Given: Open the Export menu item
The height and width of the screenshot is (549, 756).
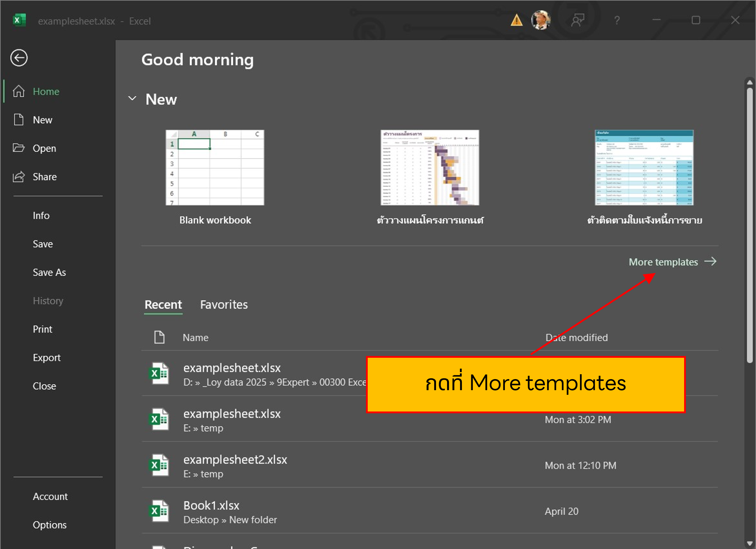Looking at the screenshot, I should click(47, 358).
